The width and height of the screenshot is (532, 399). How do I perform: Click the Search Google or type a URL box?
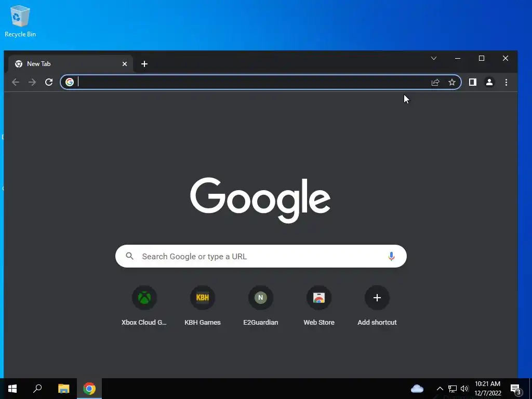(x=261, y=256)
